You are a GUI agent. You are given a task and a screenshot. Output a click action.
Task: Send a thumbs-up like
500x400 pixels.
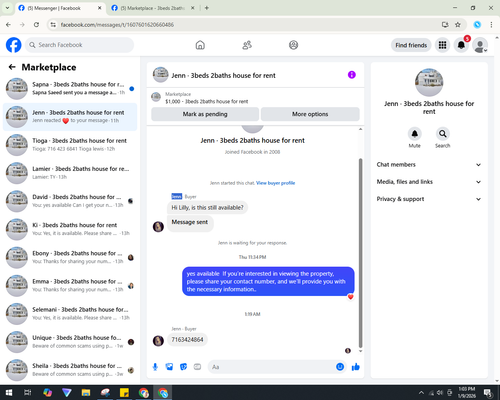click(356, 367)
